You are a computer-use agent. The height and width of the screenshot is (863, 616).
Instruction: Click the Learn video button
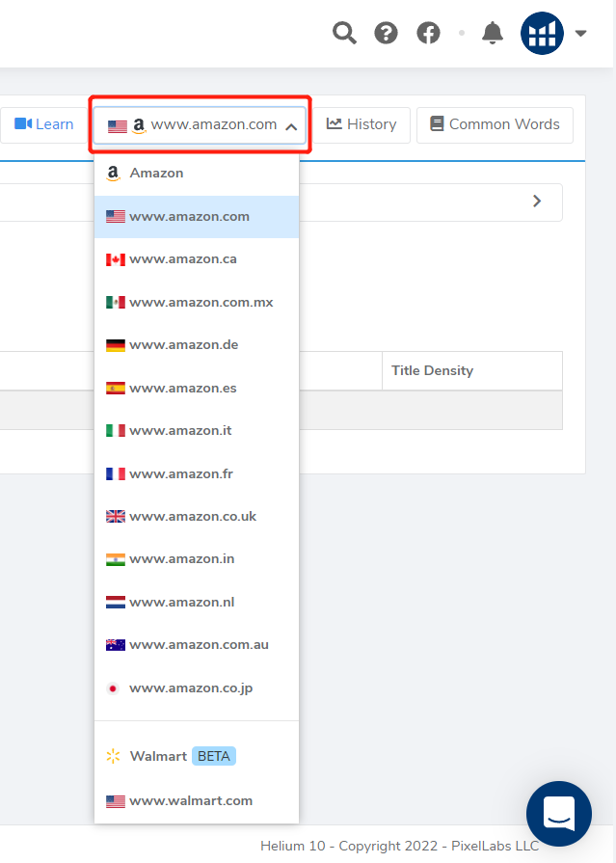click(x=44, y=124)
